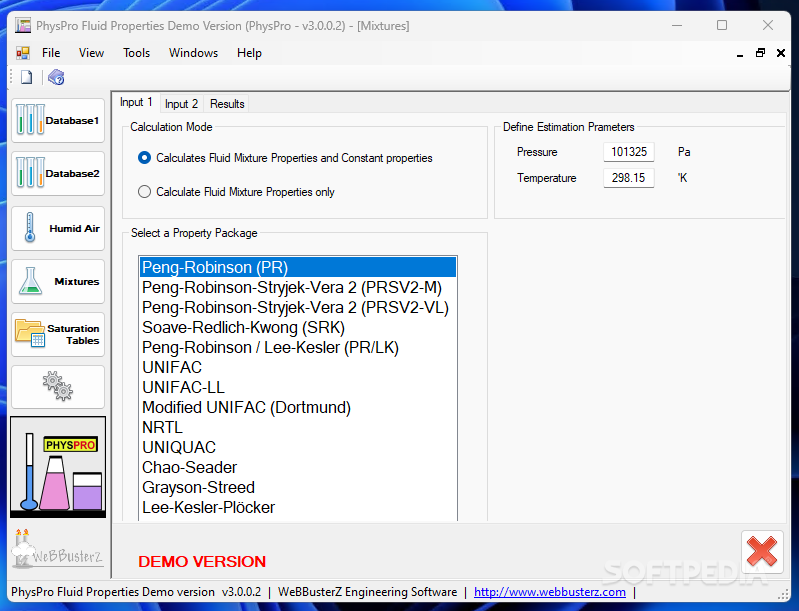Click the MDI child system icon in menu bar

tap(22, 53)
